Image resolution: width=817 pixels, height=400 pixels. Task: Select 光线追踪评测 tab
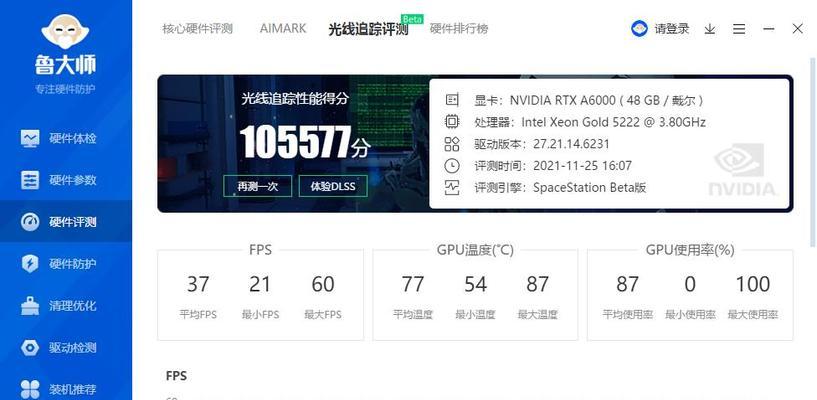click(368, 29)
